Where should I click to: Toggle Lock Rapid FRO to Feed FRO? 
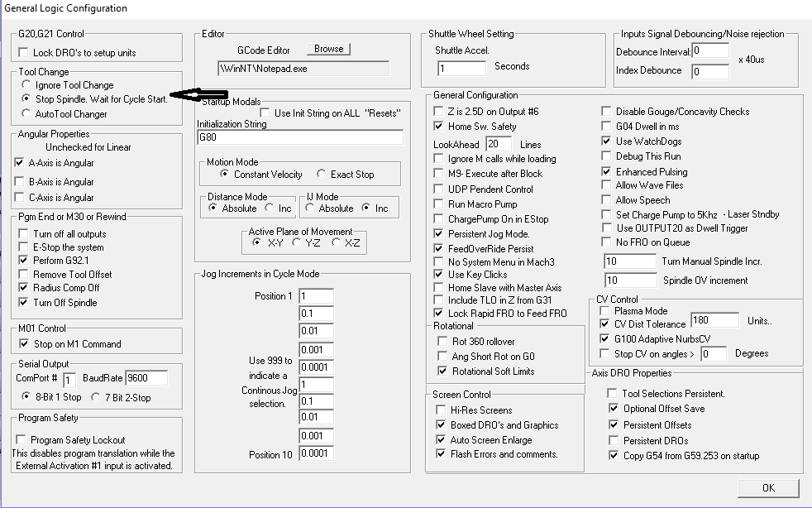click(438, 313)
